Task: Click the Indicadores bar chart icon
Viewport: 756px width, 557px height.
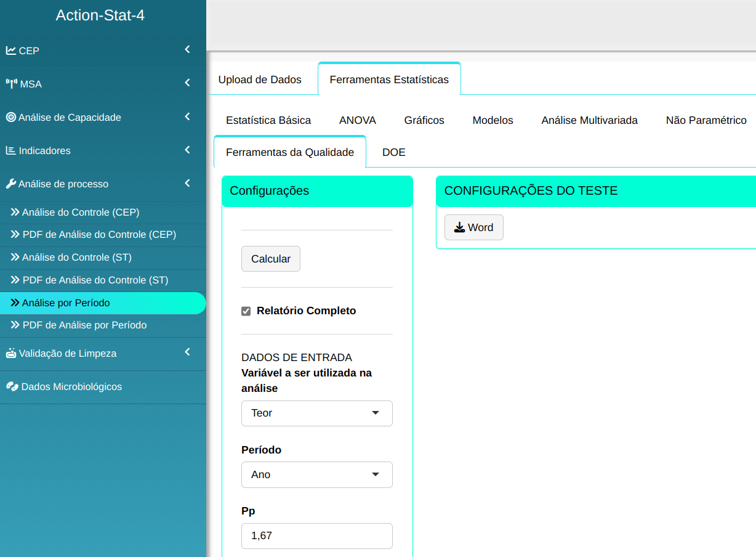Action: (x=11, y=150)
